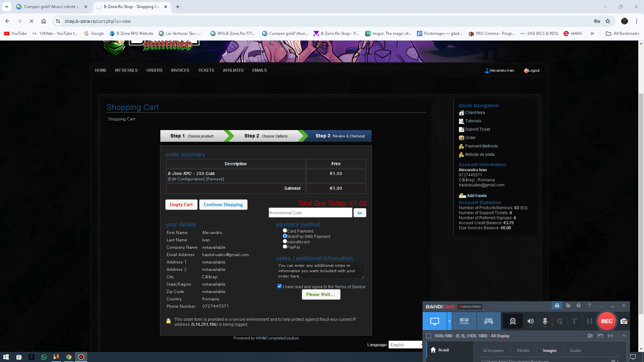This screenshot has width=644, height=362.
Task: Toggle Bandicam text overlay T icon
Action: 574,321
